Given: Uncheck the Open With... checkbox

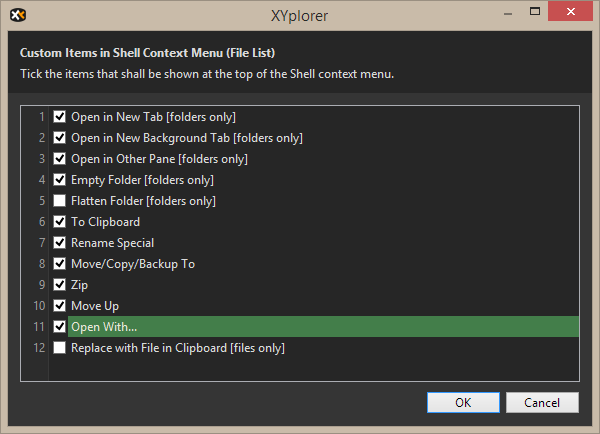Looking at the screenshot, I should [60, 327].
